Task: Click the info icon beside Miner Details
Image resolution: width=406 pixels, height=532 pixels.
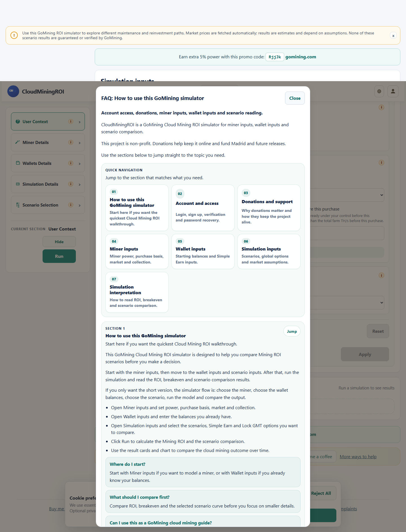Action: pyautogui.click(x=71, y=142)
